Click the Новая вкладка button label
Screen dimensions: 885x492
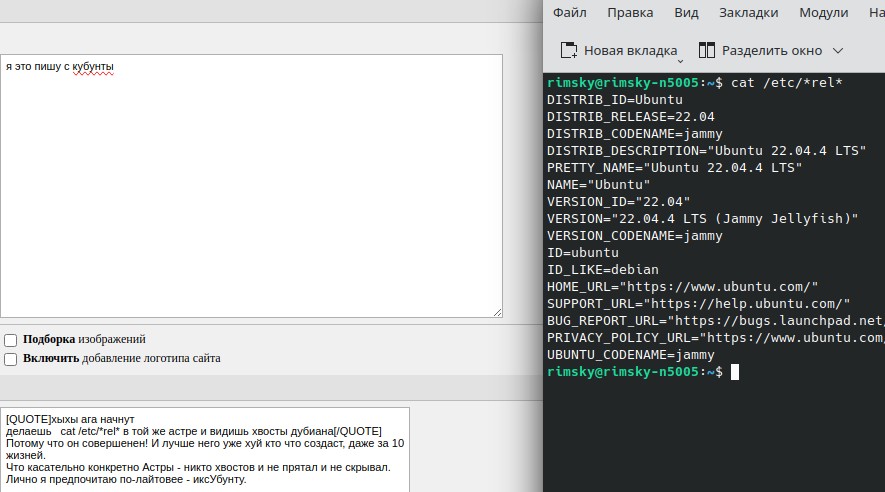click(630, 51)
